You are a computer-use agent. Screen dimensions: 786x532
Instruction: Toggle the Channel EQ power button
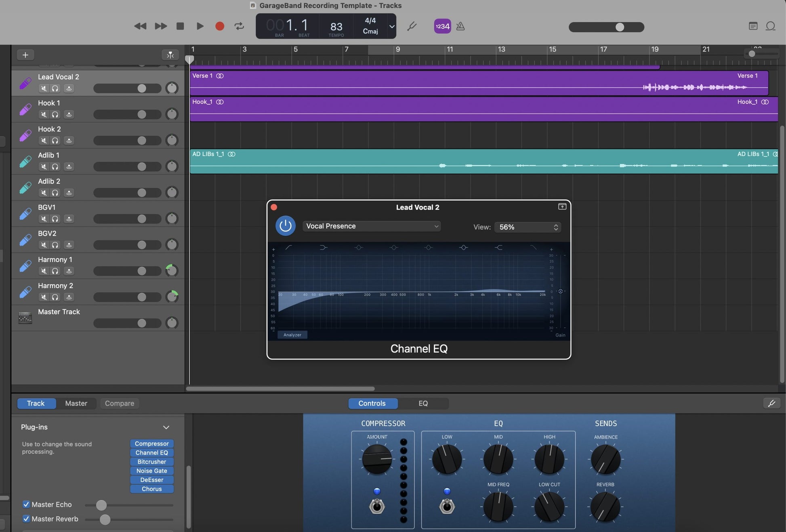285,226
